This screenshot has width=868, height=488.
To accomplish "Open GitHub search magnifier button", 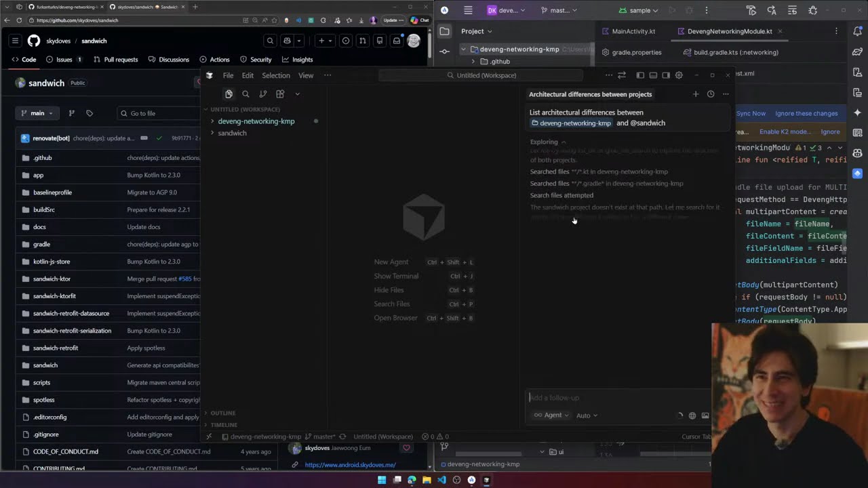I will [270, 41].
